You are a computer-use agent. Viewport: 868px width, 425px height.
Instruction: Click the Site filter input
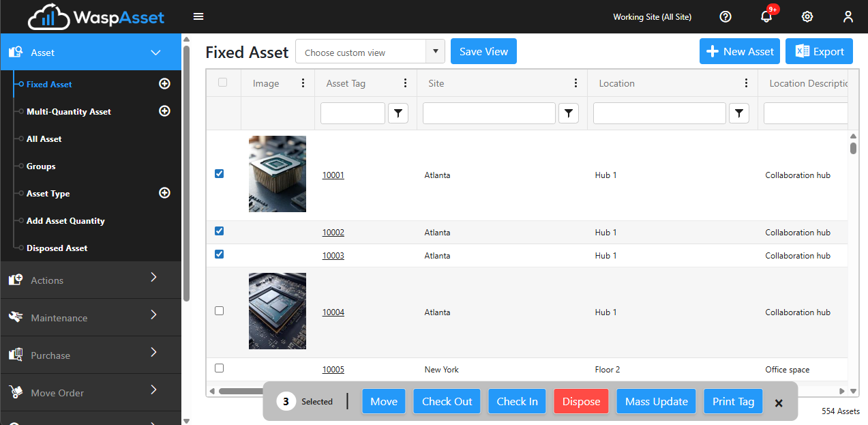tap(489, 113)
